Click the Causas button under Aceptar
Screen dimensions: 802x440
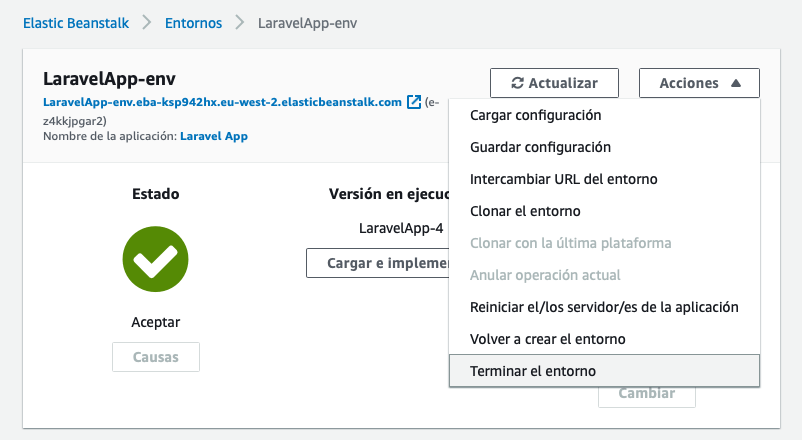click(x=156, y=357)
